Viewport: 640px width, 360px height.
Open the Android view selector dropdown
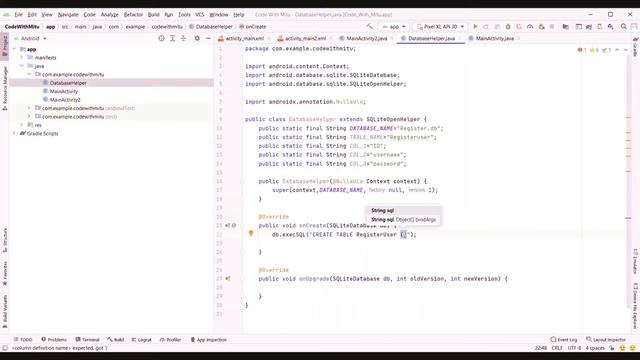click(x=30, y=38)
